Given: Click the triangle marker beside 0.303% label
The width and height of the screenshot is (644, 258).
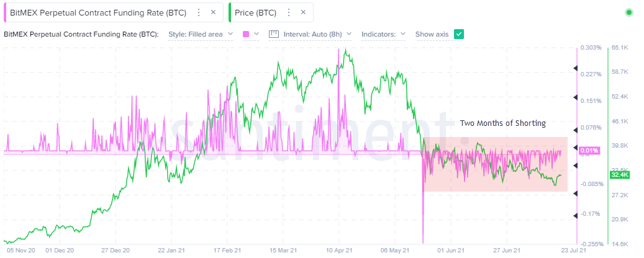Looking at the screenshot, I should 574,49.
